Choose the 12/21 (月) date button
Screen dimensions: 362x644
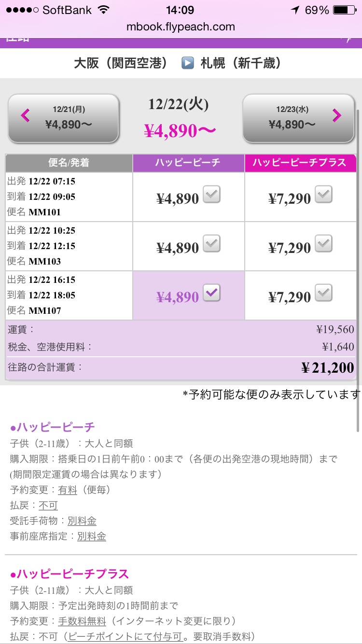[x=64, y=118]
